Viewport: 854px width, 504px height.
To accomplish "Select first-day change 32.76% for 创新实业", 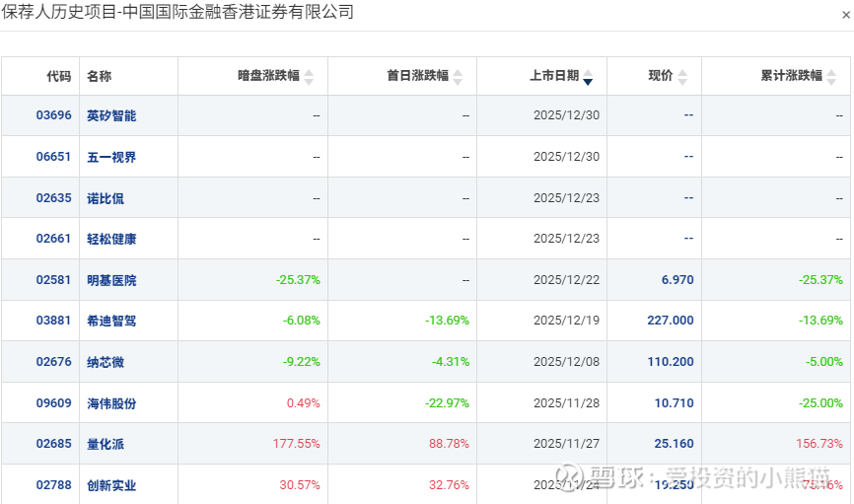I will pyautogui.click(x=449, y=485).
